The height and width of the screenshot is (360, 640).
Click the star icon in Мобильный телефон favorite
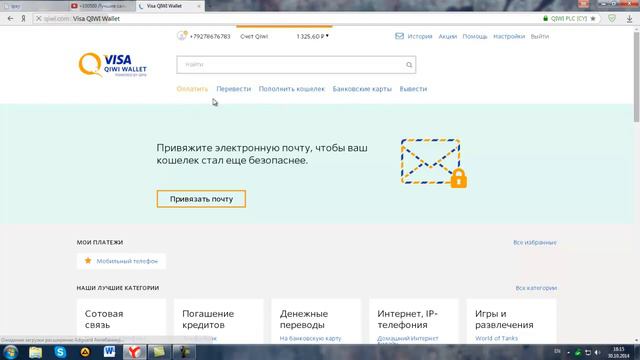tap(88, 260)
